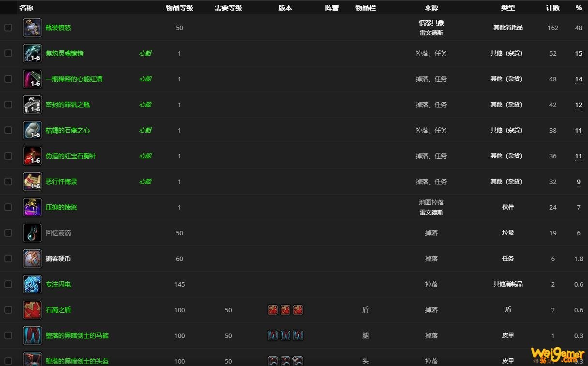The image size is (588, 366).
Task: Click the 恶行忏悔录 scroll icon
Action: click(x=32, y=182)
